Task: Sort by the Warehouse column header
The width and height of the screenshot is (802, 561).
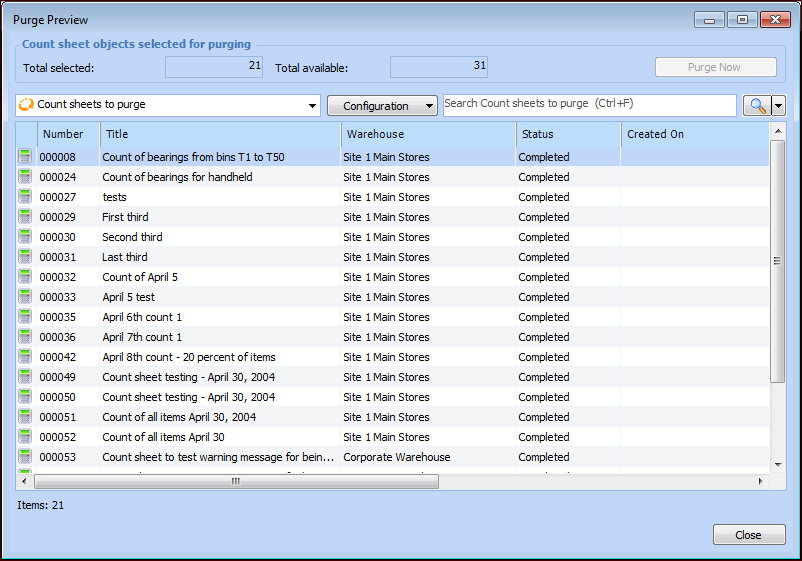Action: point(428,134)
